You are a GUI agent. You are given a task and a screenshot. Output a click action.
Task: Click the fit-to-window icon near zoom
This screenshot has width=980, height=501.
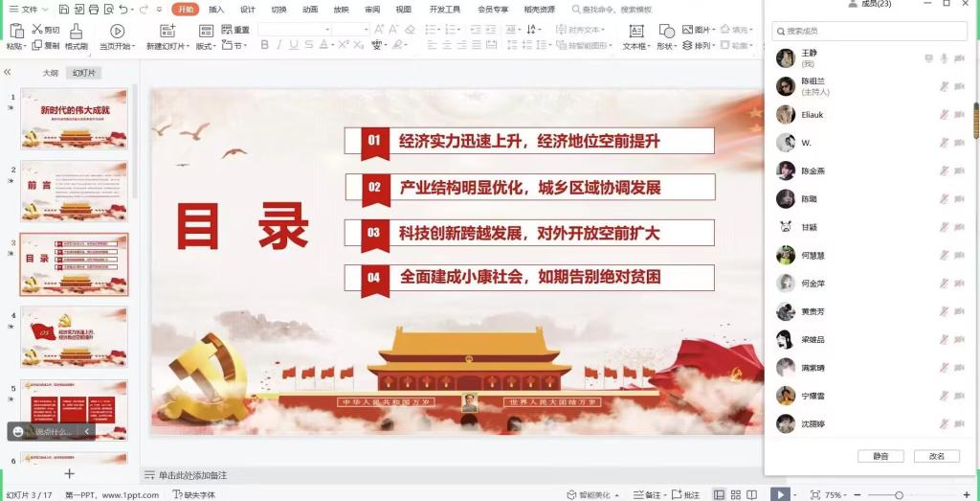point(815,494)
